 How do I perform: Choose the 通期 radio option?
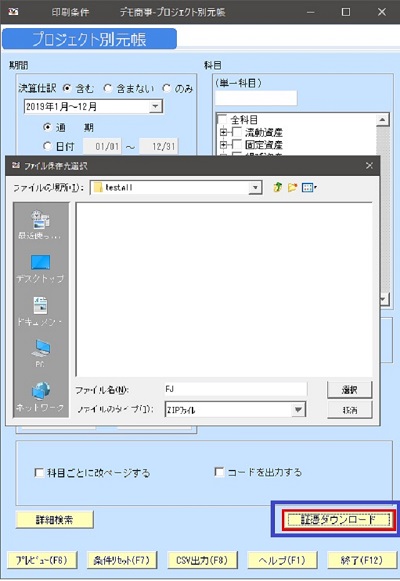coord(47,127)
